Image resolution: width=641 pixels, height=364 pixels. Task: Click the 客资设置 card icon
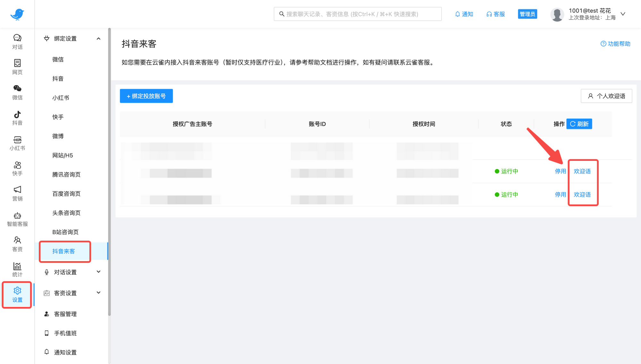[x=46, y=293]
